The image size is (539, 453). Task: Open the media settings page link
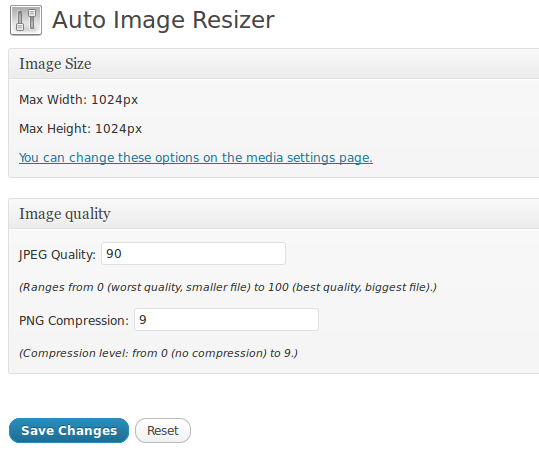(x=196, y=157)
